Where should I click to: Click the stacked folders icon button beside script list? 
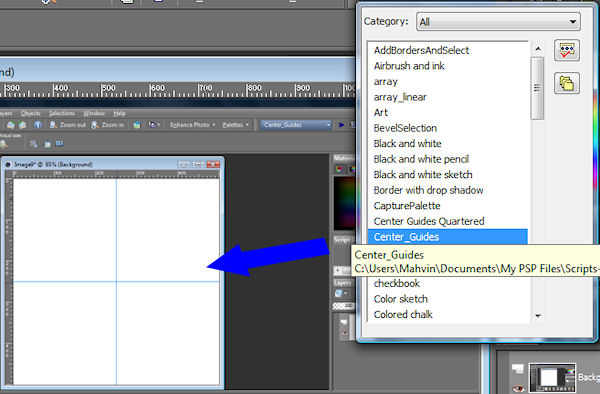coord(567,83)
